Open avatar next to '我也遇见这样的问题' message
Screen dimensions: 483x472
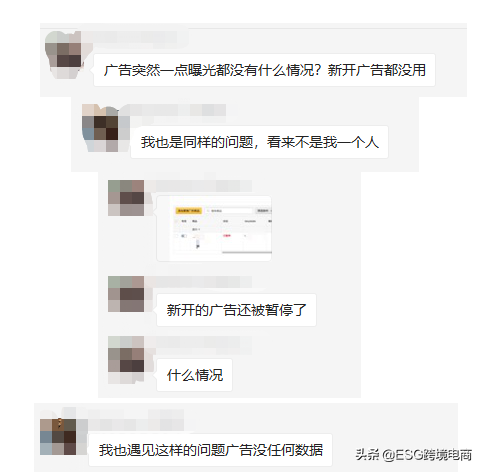click(58, 437)
